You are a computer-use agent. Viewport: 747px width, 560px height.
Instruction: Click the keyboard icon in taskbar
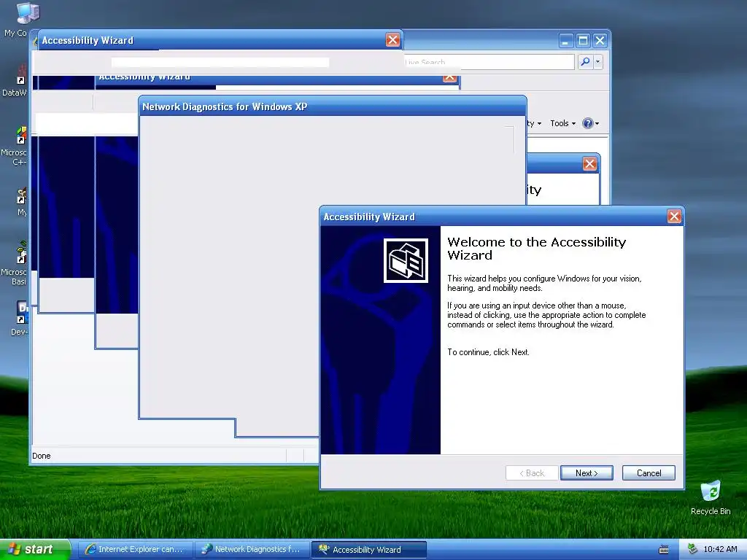664,550
